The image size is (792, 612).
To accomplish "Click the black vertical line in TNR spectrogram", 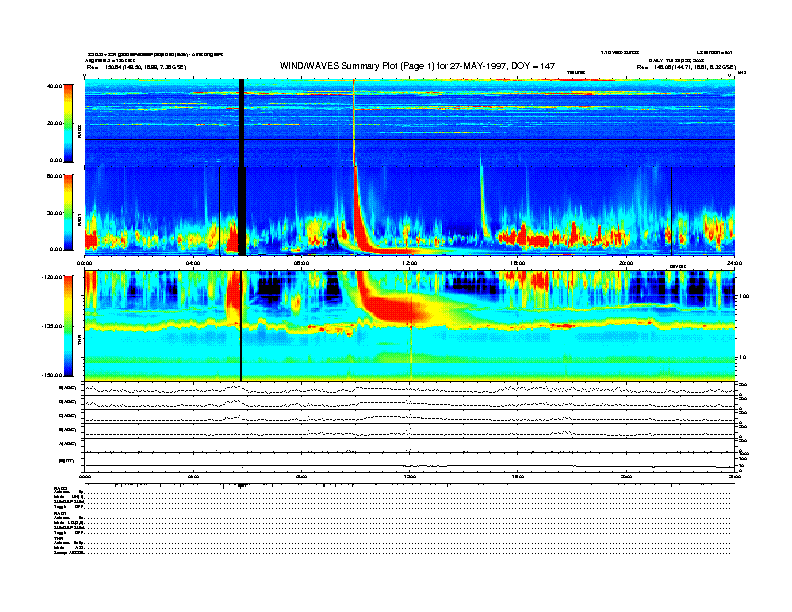I will pos(241,326).
